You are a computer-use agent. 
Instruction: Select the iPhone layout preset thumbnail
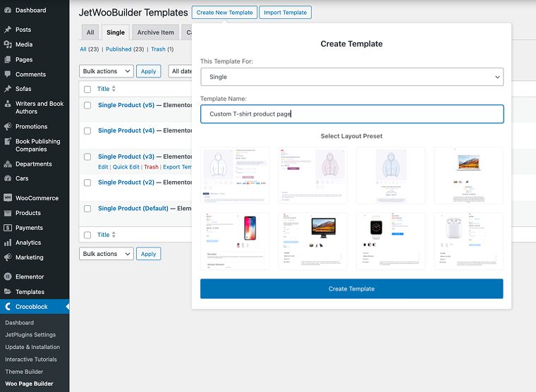235,241
